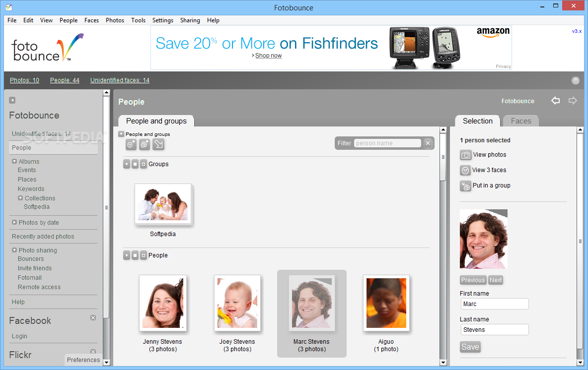Click the Previous face button
This screenshot has height=370, width=588.
point(473,280)
